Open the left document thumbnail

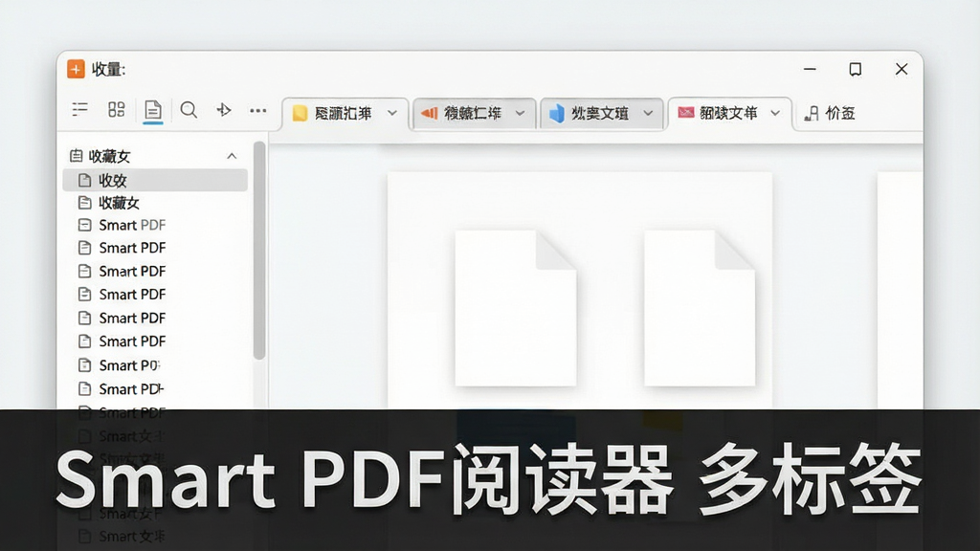tap(515, 307)
